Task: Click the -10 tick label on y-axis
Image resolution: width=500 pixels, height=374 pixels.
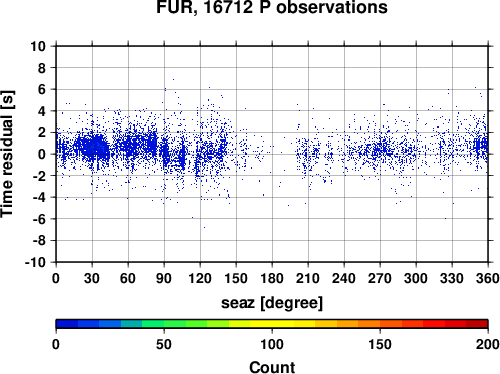Action: coord(35,262)
